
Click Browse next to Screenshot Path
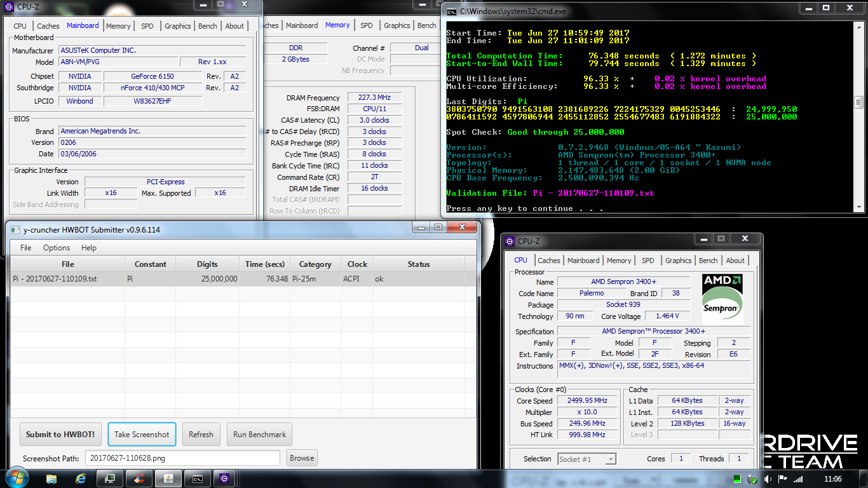302,457
